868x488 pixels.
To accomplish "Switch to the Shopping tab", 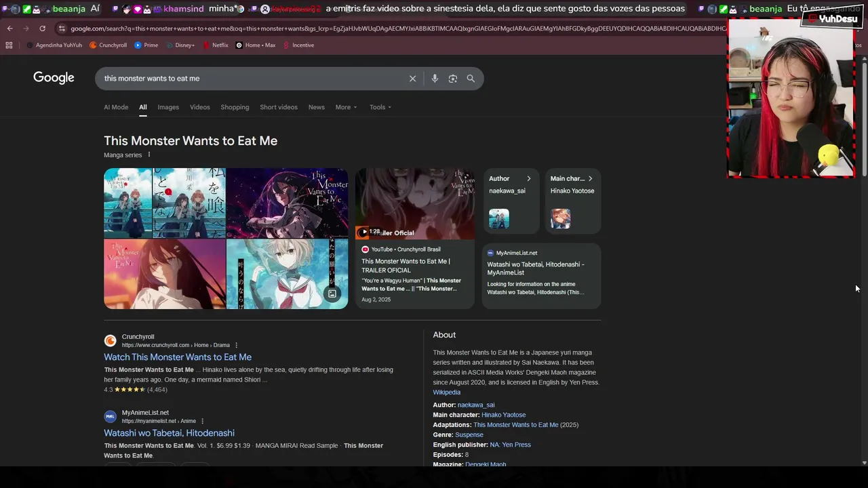I will pos(235,107).
